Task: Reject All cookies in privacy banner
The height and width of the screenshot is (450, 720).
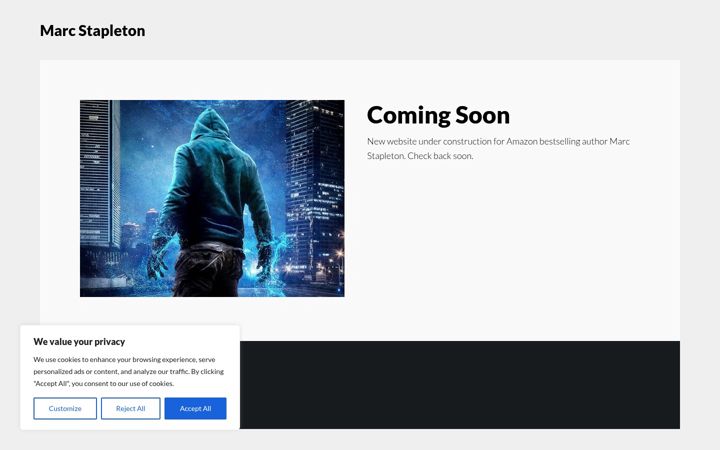Action: 130,408
